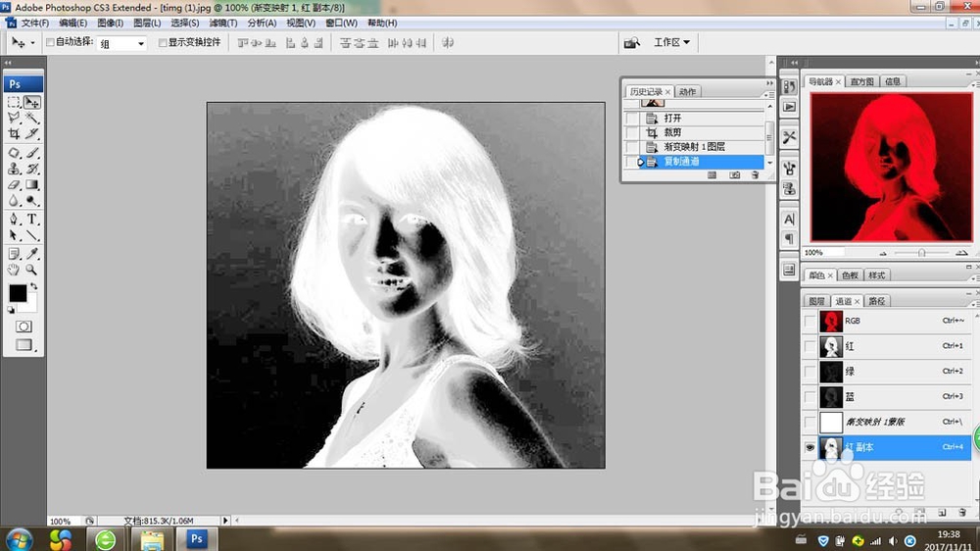980x551 pixels.
Task: Select the Dodge tool
Action: (x=32, y=201)
